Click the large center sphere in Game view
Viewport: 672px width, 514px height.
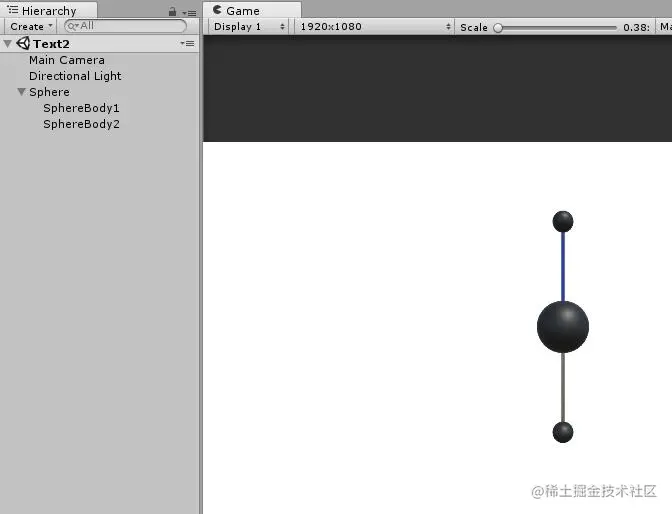(x=563, y=327)
